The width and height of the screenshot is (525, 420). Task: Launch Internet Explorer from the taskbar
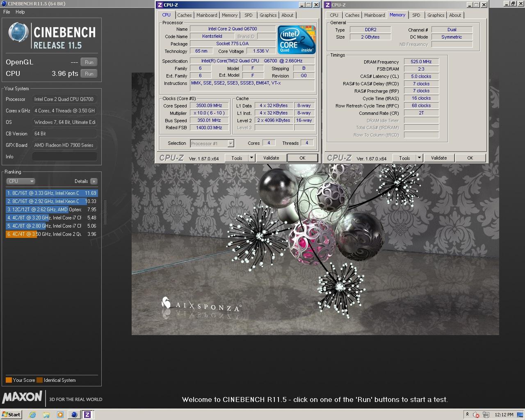33,415
